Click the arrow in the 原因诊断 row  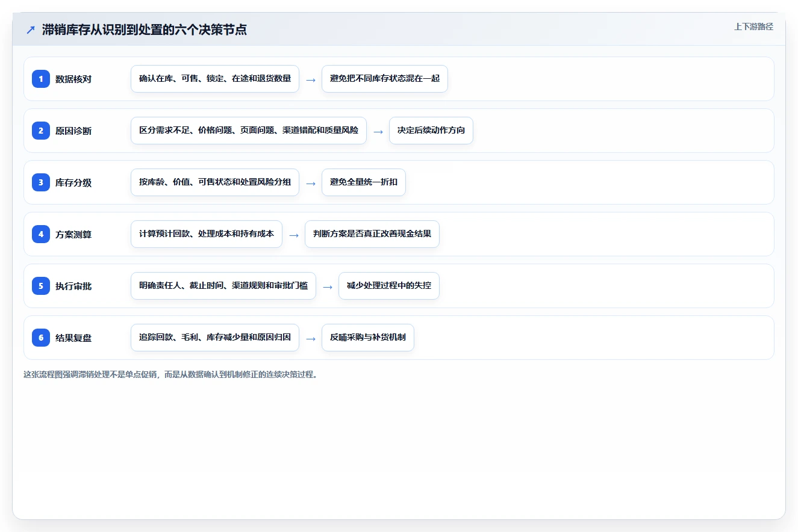(x=378, y=131)
